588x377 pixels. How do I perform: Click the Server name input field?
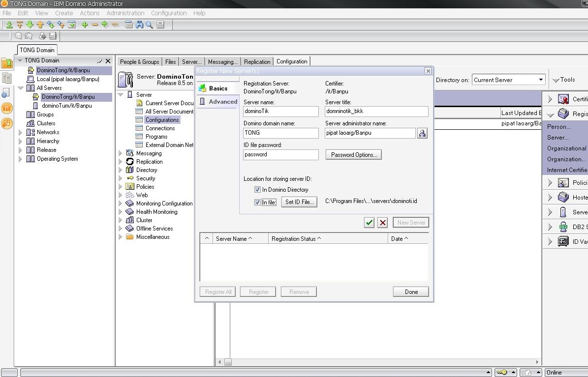point(281,111)
